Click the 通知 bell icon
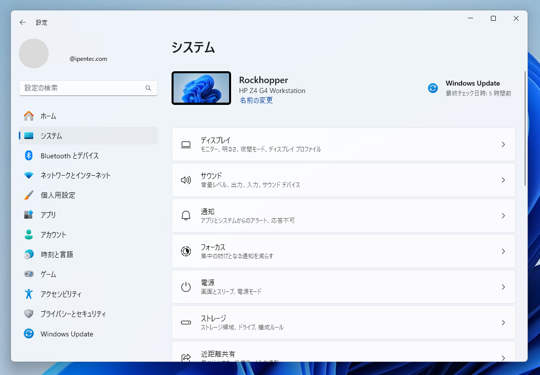This screenshot has height=375, width=540. pyautogui.click(x=186, y=216)
